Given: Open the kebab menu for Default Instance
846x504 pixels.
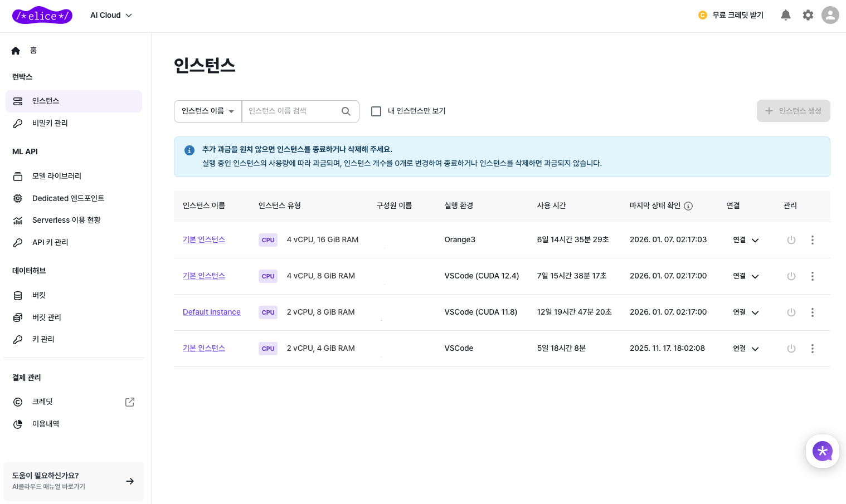Looking at the screenshot, I should [813, 312].
